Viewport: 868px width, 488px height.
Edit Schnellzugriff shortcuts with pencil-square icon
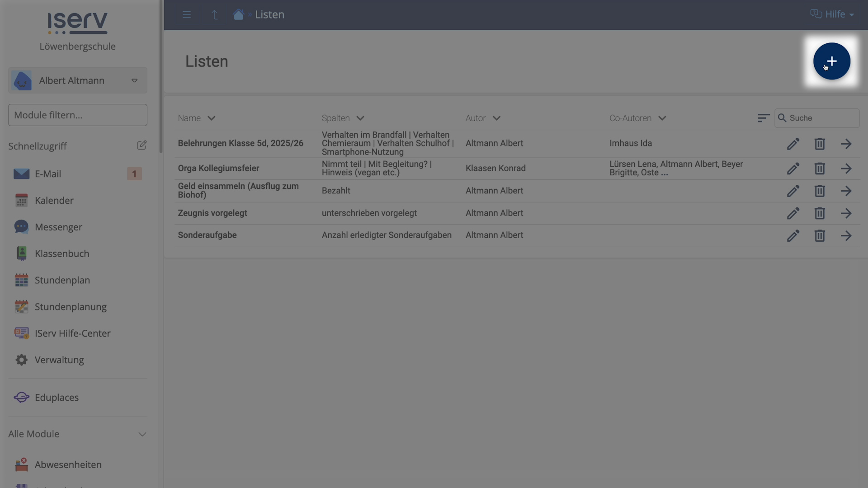coord(142,145)
